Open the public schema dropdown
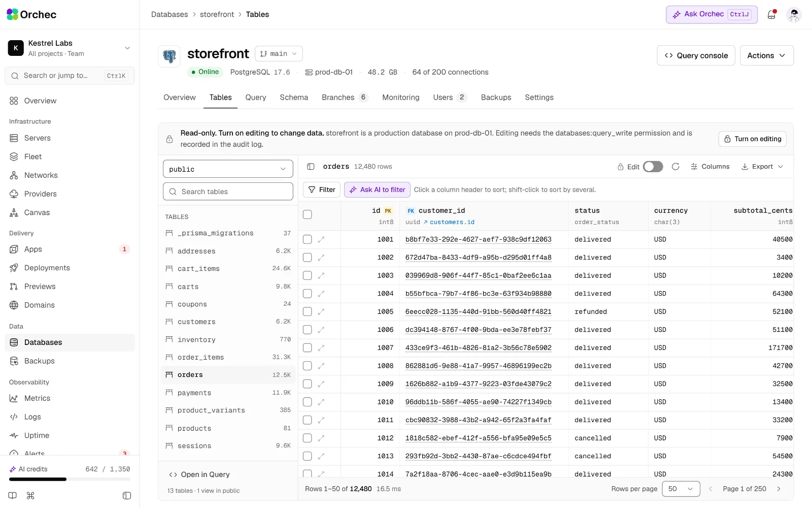 [x=228, y=169]
